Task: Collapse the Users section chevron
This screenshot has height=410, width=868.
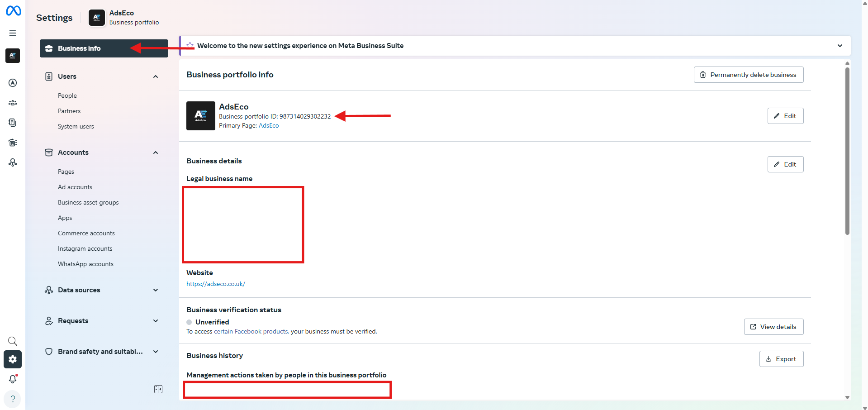Action: 156,76
